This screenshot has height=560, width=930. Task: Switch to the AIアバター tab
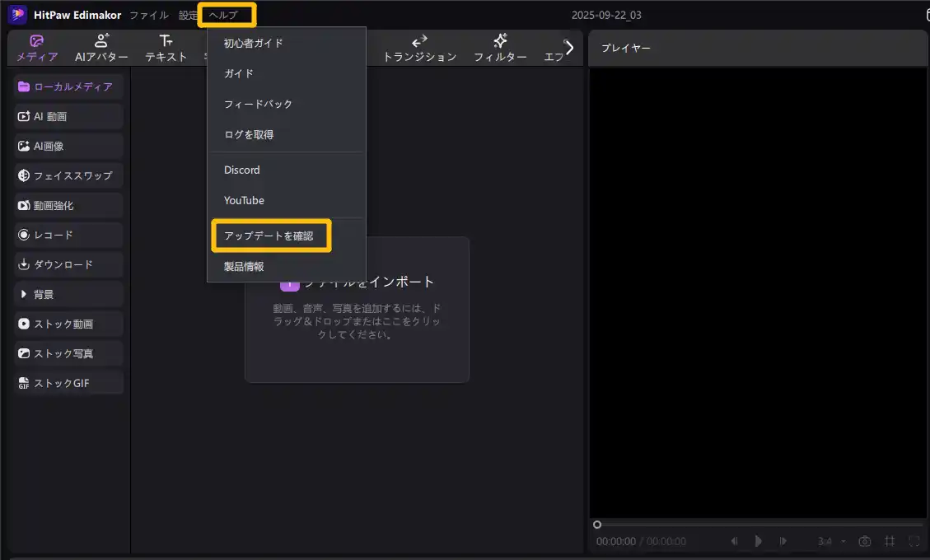[101, 48]
